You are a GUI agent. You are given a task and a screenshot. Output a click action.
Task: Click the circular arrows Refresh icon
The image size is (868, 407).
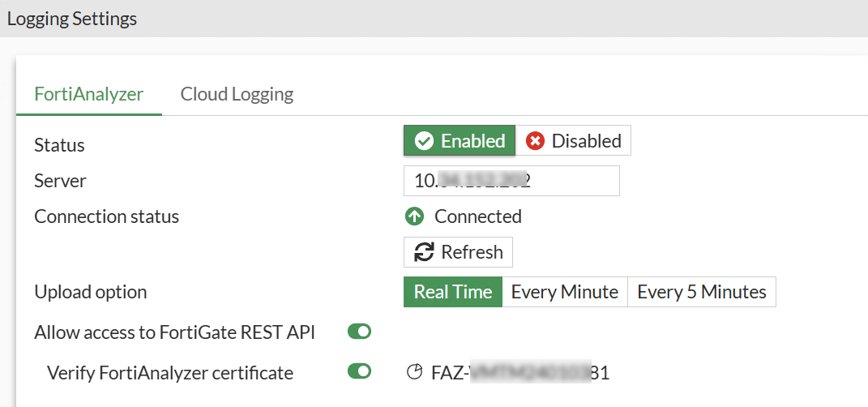424,252
